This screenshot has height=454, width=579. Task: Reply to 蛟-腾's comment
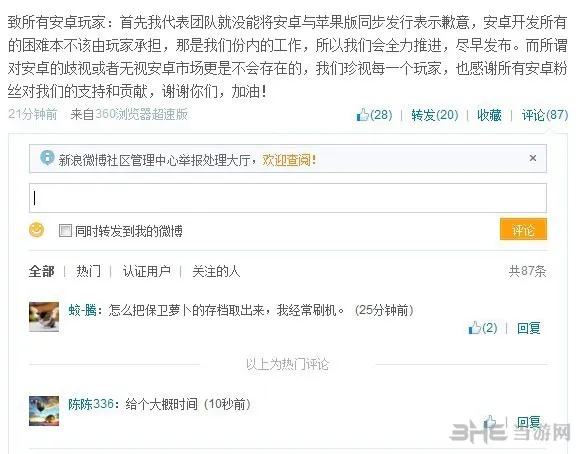tap(529, 328)
